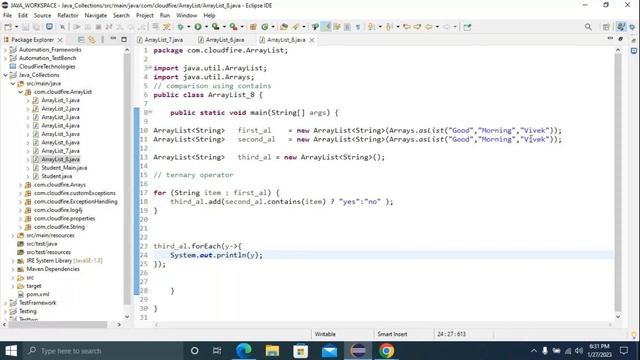640x360 pixels.
Task: Select ArrayList_5.java in Package Explorer
Action: (x=60, y=134)
